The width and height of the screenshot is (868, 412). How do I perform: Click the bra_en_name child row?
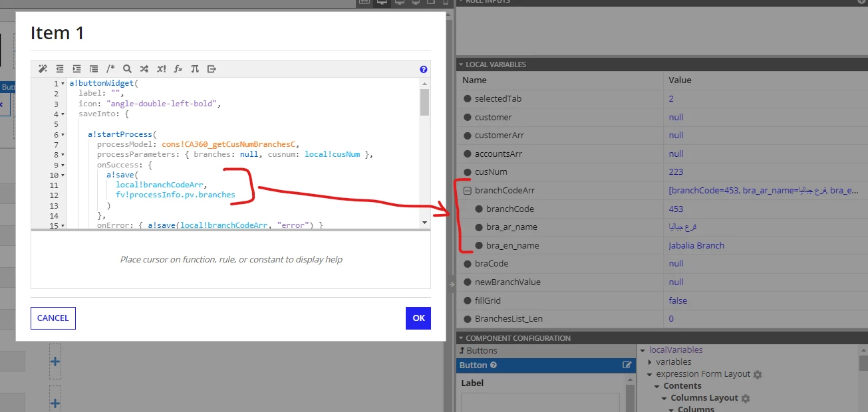(662, 245)
